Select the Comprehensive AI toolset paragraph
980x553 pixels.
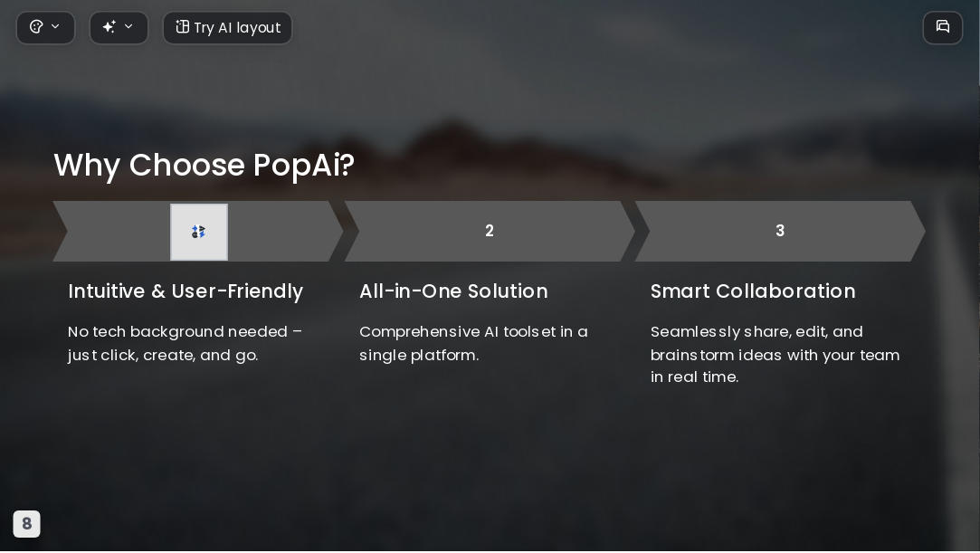click(x=474, y=343)
